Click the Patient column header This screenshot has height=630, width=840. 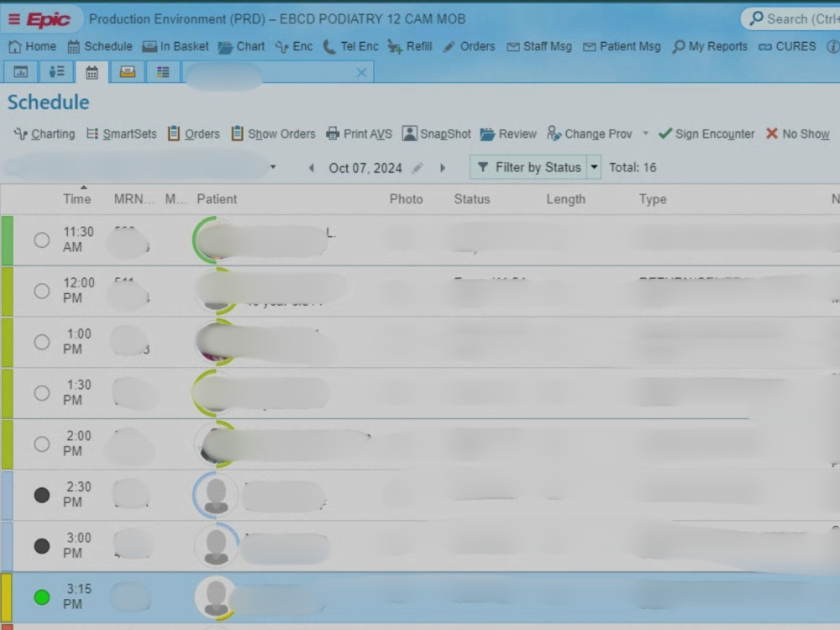point(217,199)
